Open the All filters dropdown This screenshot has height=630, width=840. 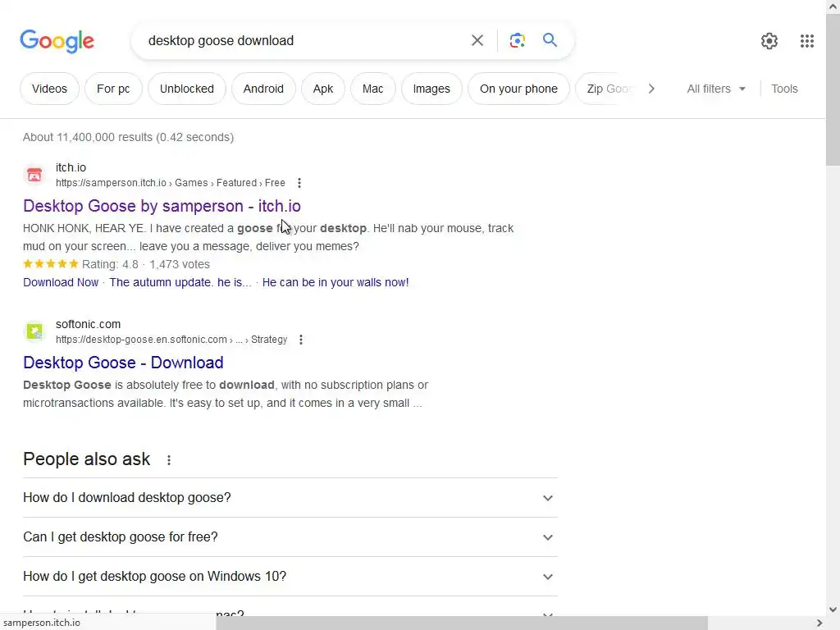716,89
